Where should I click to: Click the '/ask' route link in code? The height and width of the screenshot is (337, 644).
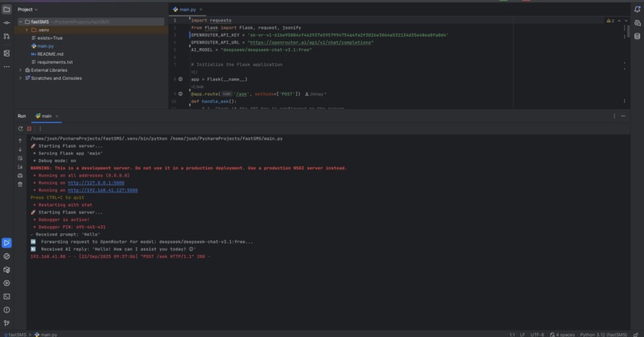pos(241,94)
